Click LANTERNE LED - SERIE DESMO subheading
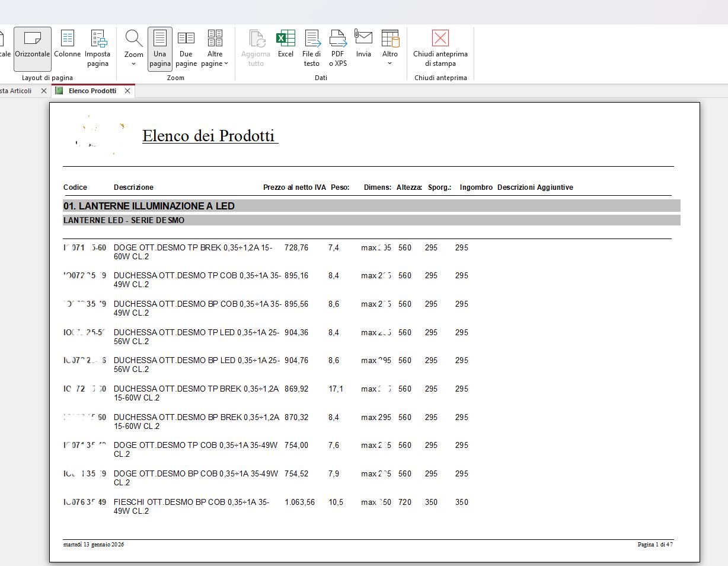This screenshot has height=566, width=728. [x=124, y=220]
